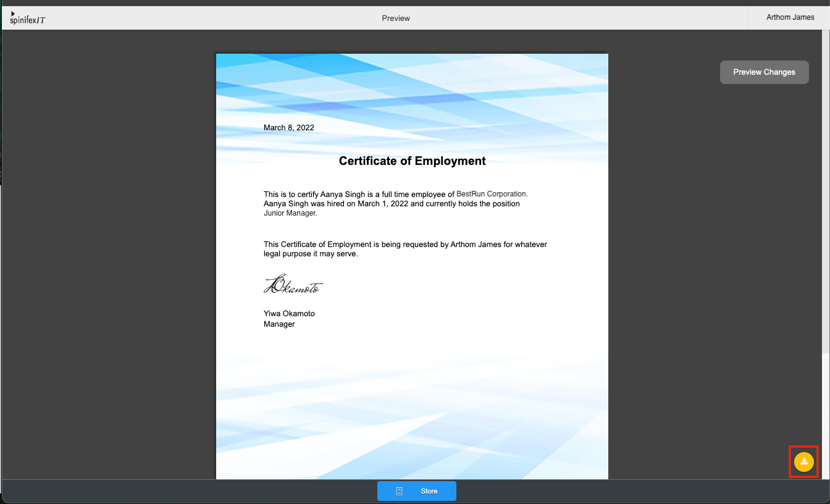Click the spinifexIT logo
This screenshot has height=504, width=830.
[28, 20]
